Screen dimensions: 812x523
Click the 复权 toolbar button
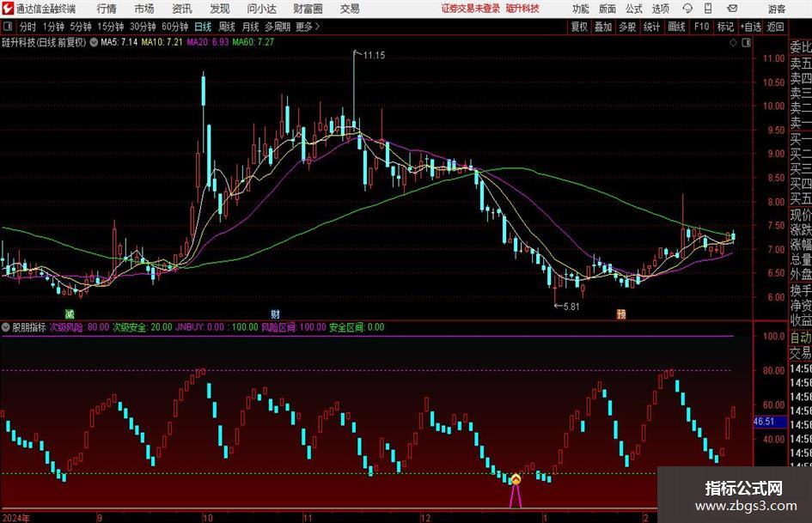579,27
